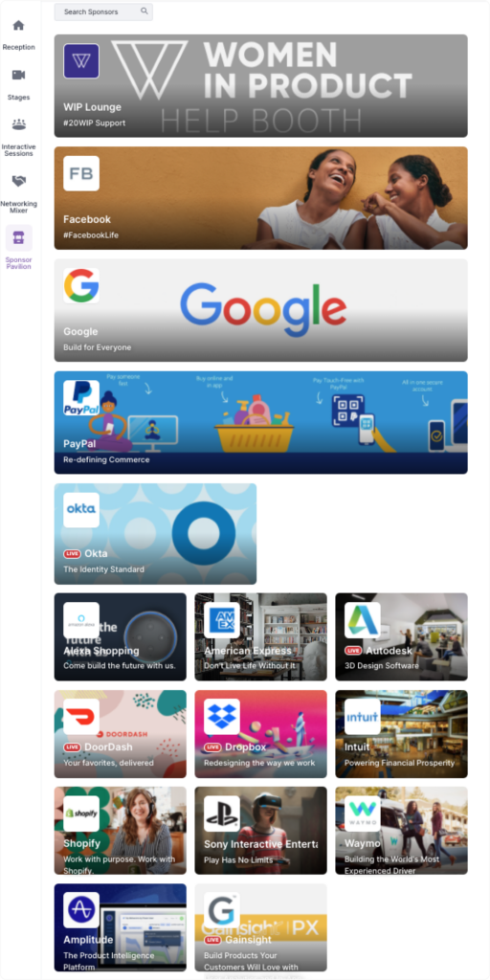This screenshot has height=980, width=490.
Task: Open the Alexa Shopping booth card
Action: [120, 636]
